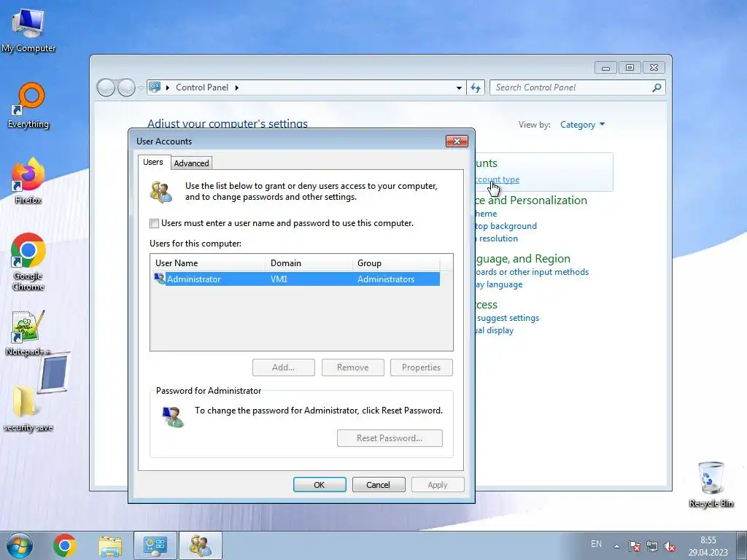
Task: Toggle Users must enter a user name checkbox
Action: coord(155,223)
